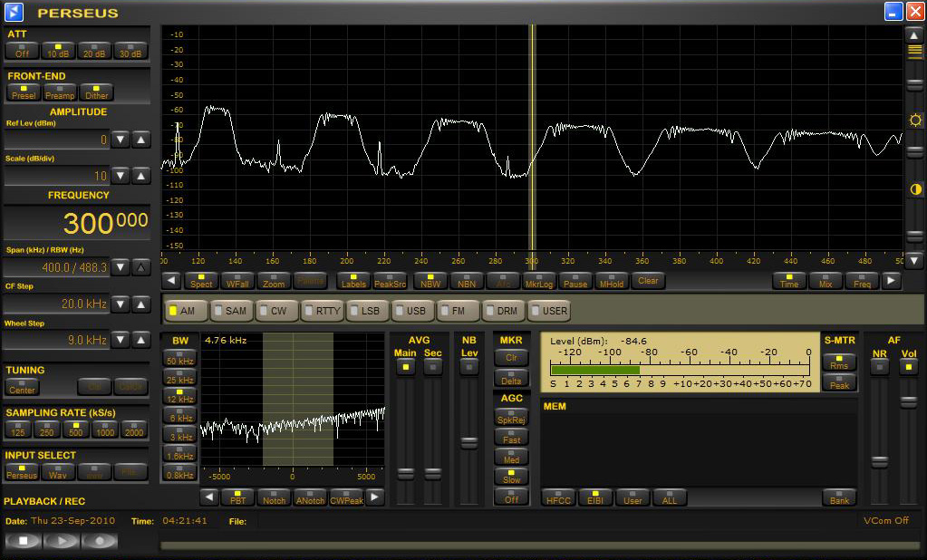Click the Perseus logo icon in title bar
Image resolution: width=927 pixels, height=560 pixels.
tap(14, 12)
